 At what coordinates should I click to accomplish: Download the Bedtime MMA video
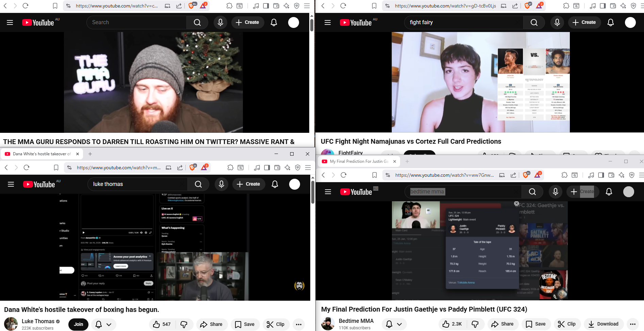[604, 324]
